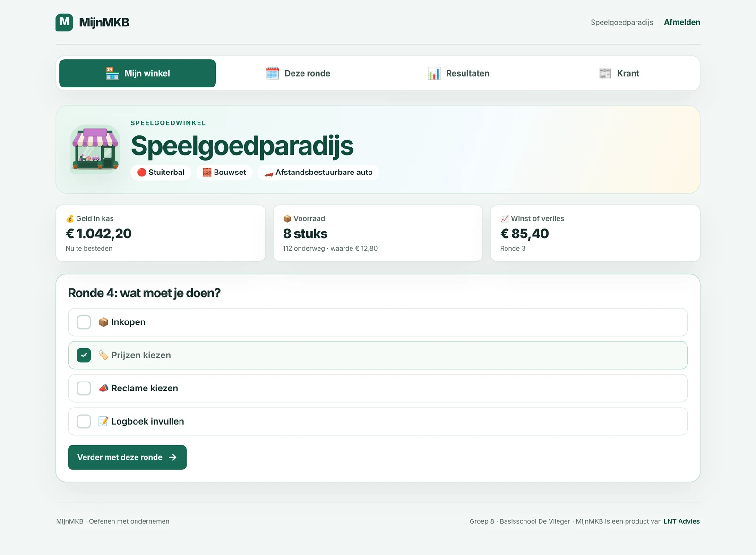The image size is (756, 555).
Task: Click the megaphone icon at Reclame kiezen
Action: [x=103, y=388]
